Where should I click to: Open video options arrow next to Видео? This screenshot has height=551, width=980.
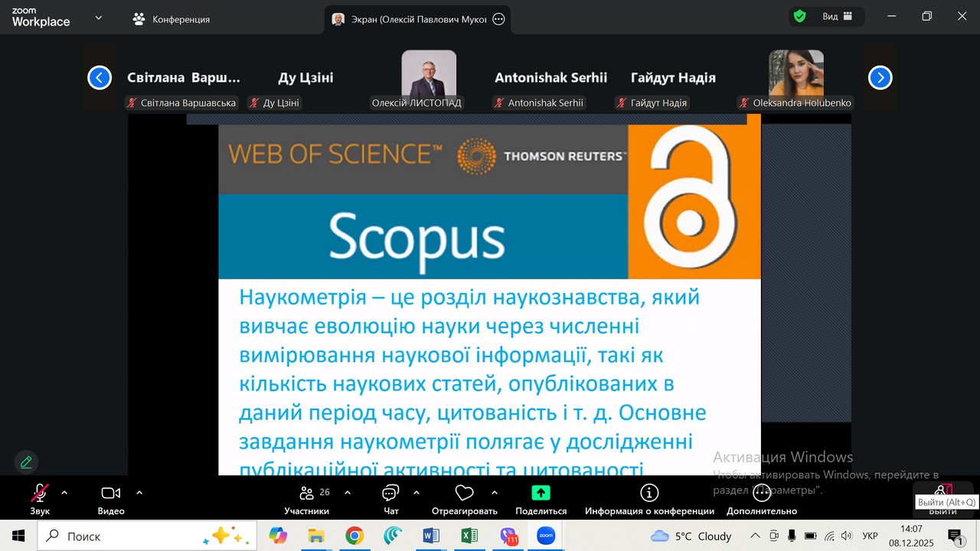click(x=139, y=493)
